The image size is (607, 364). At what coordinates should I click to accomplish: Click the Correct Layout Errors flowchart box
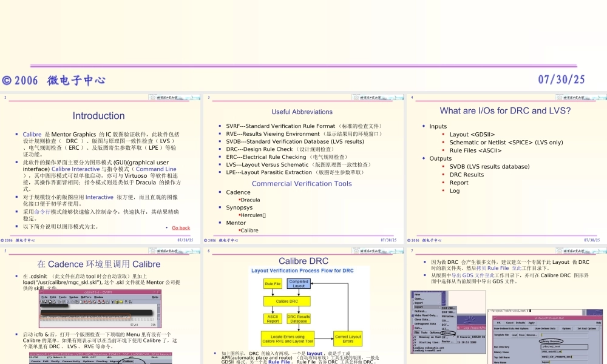coord(348,339)
